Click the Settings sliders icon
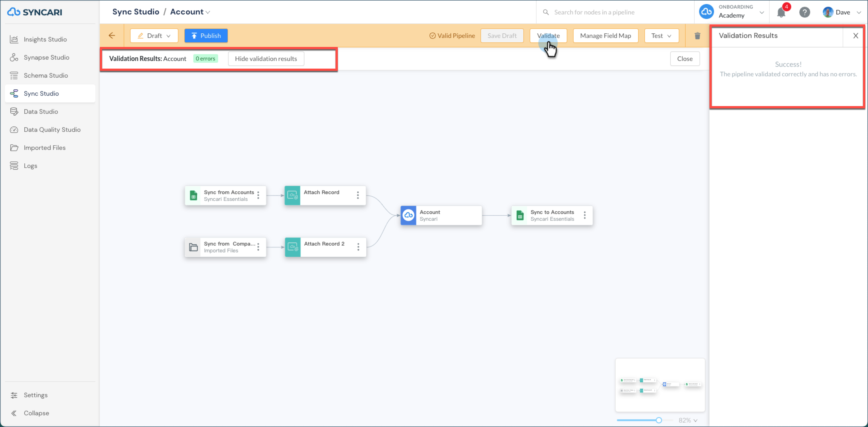Viewport: 868px width, 427px height. click(x=14, y=395)
